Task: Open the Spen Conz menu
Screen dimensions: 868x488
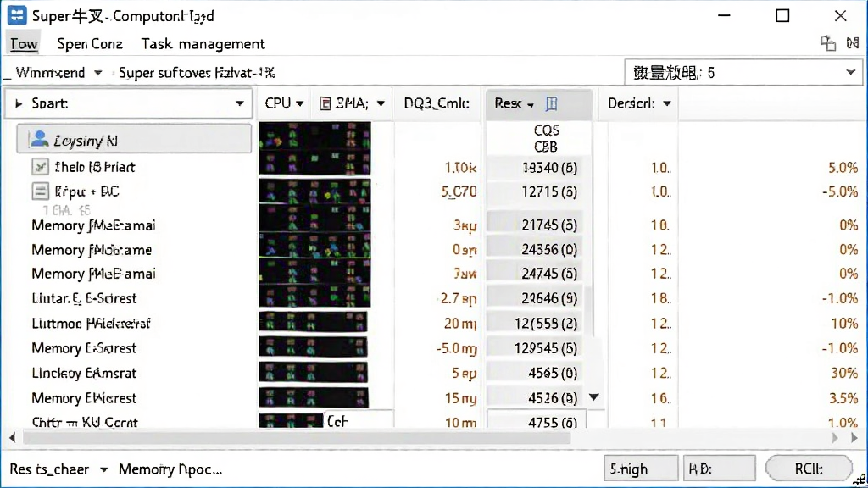Action: click(90, 44)
